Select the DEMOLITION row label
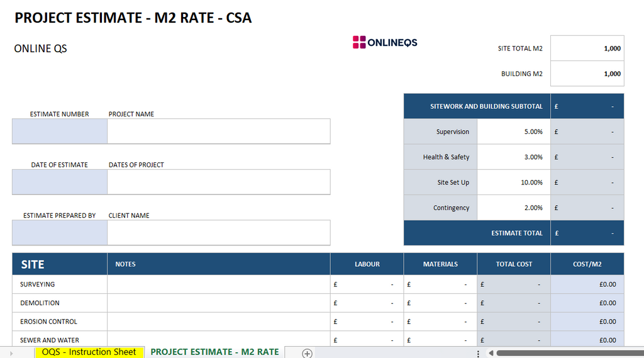The width and height of the screenshot is (644, 358). 60,303
